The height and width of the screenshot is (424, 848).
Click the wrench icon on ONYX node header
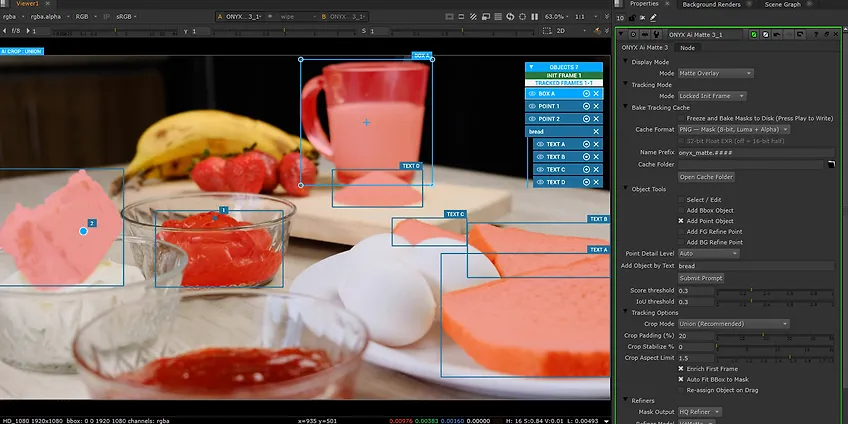[x=656, y=35]
